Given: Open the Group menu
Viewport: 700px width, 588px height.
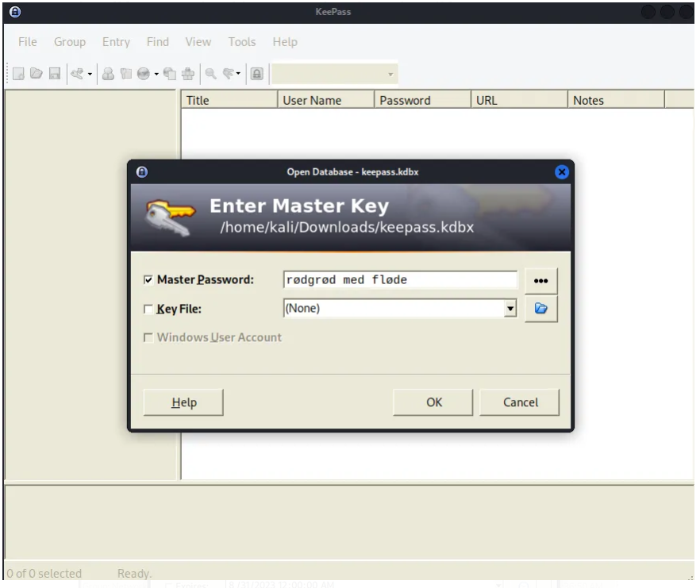Looking at the screenshot, I should click(70, 42).
